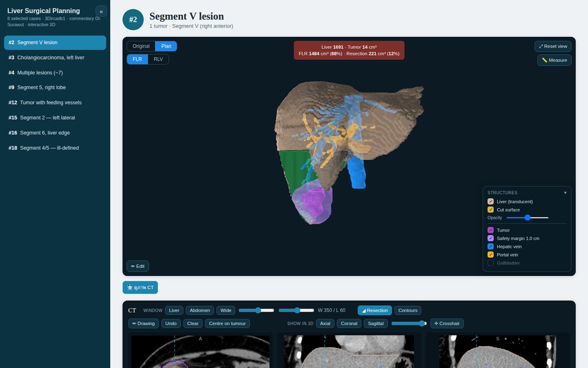This screenshot has height=368, width=588.
Task: Click the 'Liver Surgical Planning' title
Action: pyautogui.click(x=44, y=11)
